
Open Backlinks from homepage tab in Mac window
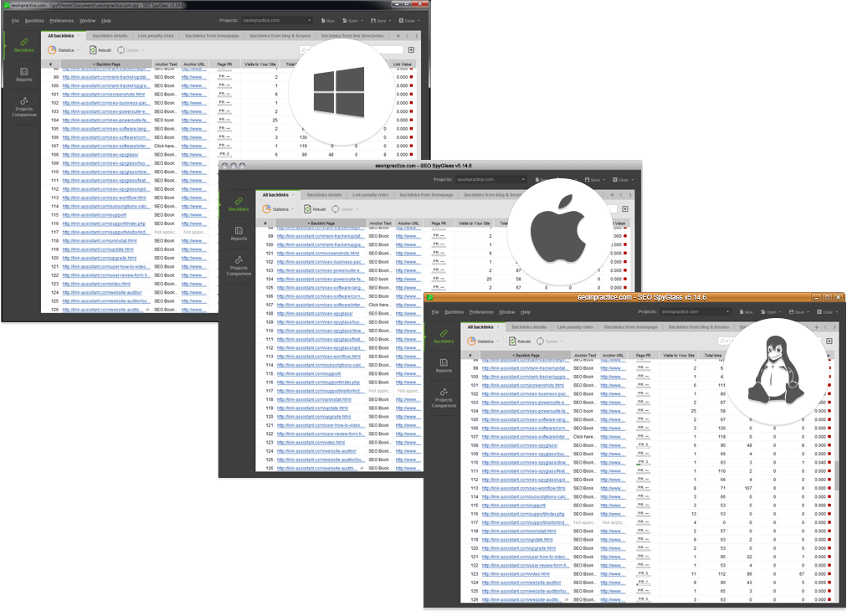pos(426,195)
